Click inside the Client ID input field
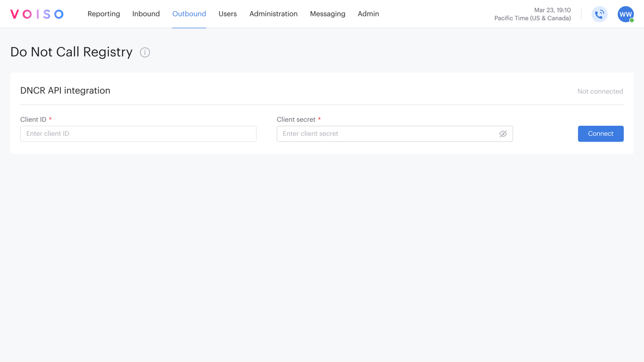Image resolution: width=644 pixels, height=362 pixels. pos(138,134)
